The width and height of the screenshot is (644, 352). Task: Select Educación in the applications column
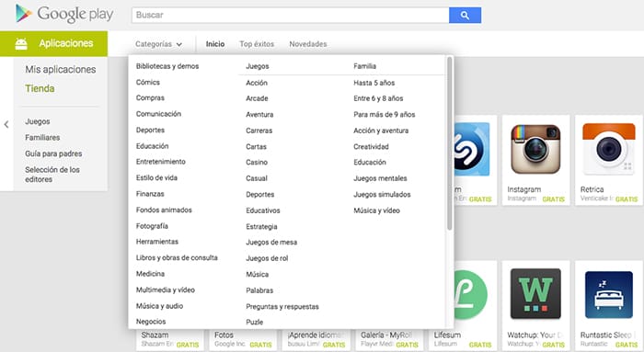pos(152,146)
